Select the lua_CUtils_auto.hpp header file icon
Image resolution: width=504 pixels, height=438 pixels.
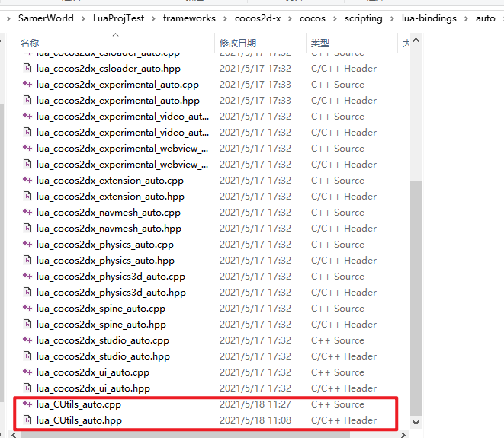pyautogui.click(x=27, y=420)
